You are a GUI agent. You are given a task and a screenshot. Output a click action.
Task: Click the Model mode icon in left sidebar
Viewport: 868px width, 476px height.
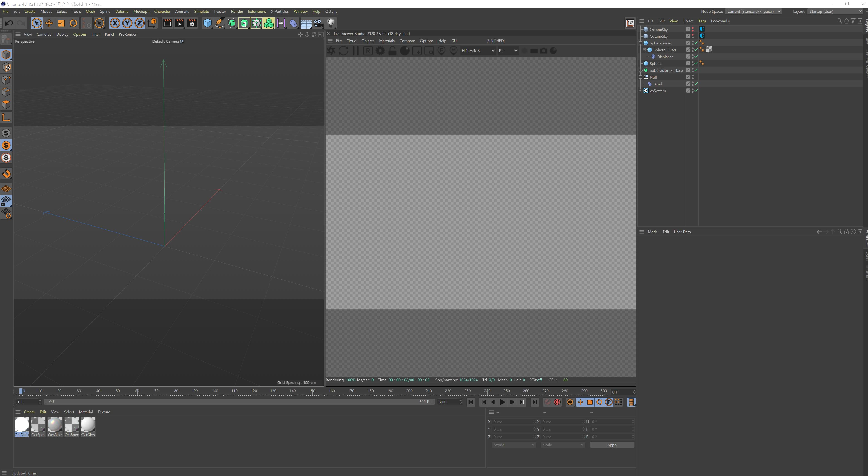pos(6,55)
